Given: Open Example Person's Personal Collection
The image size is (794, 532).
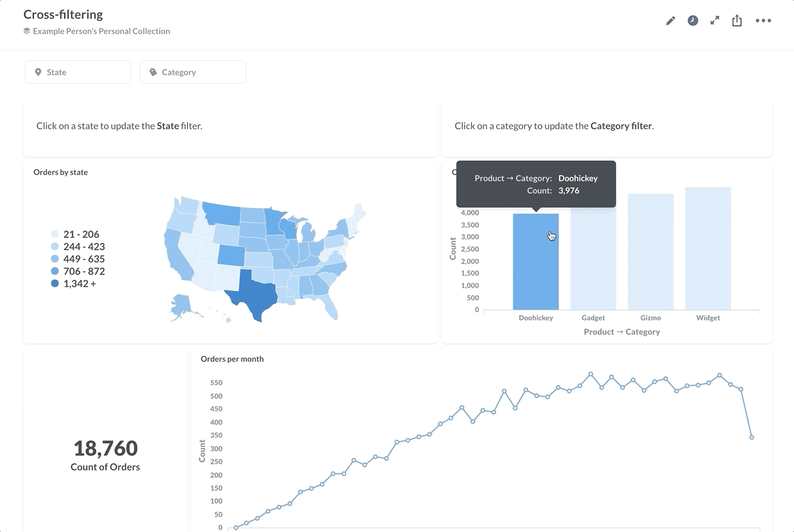Looking at the screenshot, I should [101, 31].
